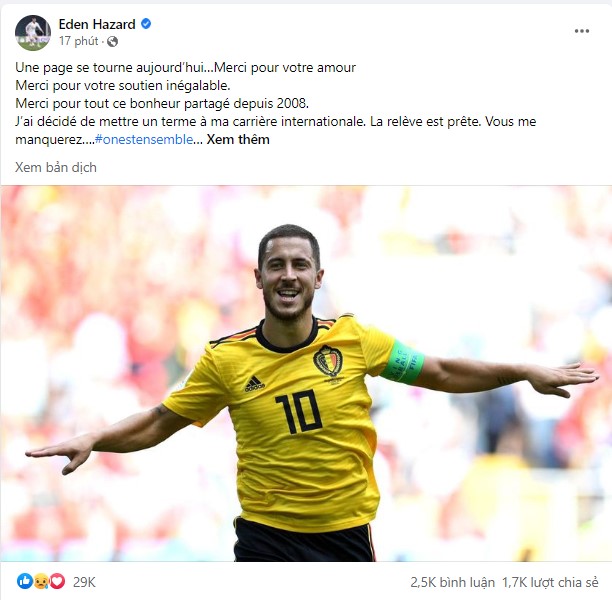
Task: View the 1,7K lượt chia sẻ shares
Action: 550,582
